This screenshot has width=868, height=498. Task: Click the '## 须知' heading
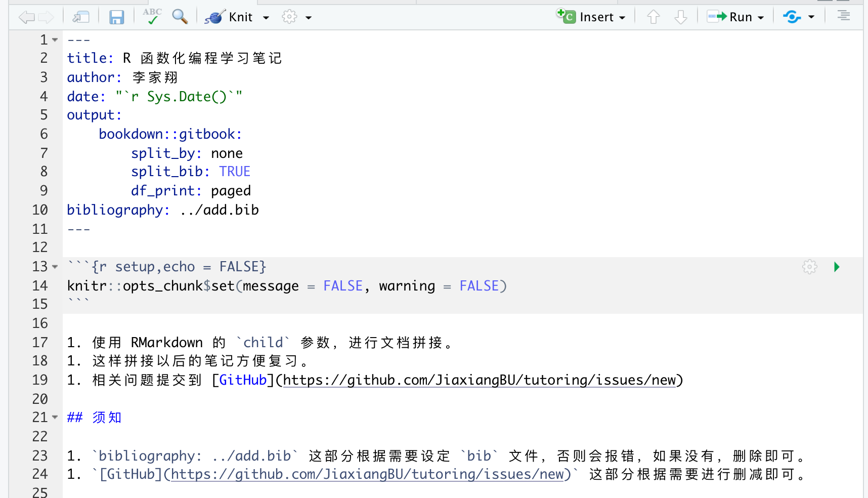click(x=94, y=418)
